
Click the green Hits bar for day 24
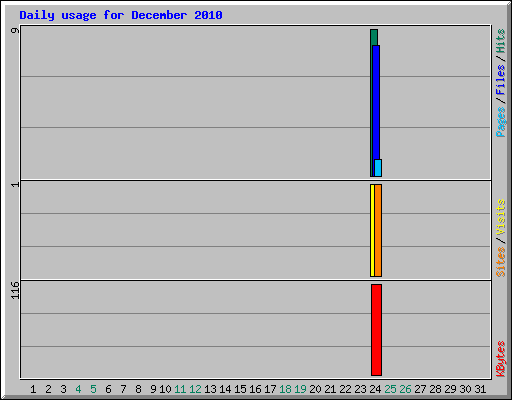coord(374,37)
